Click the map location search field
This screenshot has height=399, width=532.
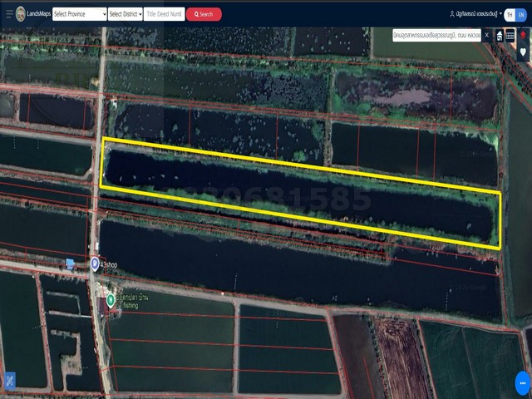tap(436, 36)
